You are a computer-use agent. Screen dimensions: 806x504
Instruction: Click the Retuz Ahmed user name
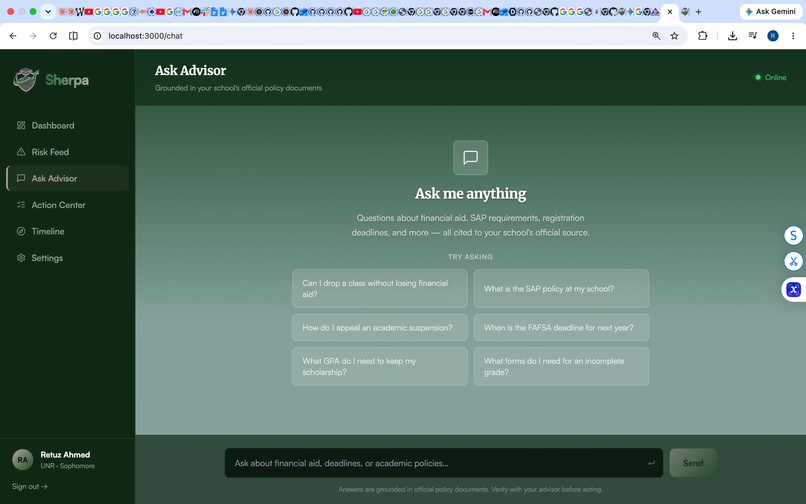65,455
